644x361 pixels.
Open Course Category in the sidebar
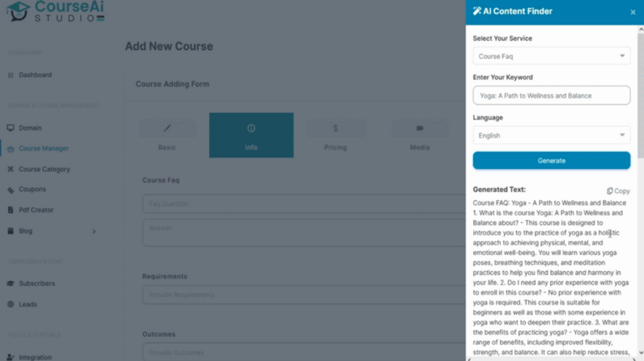[x=44, y=169]
